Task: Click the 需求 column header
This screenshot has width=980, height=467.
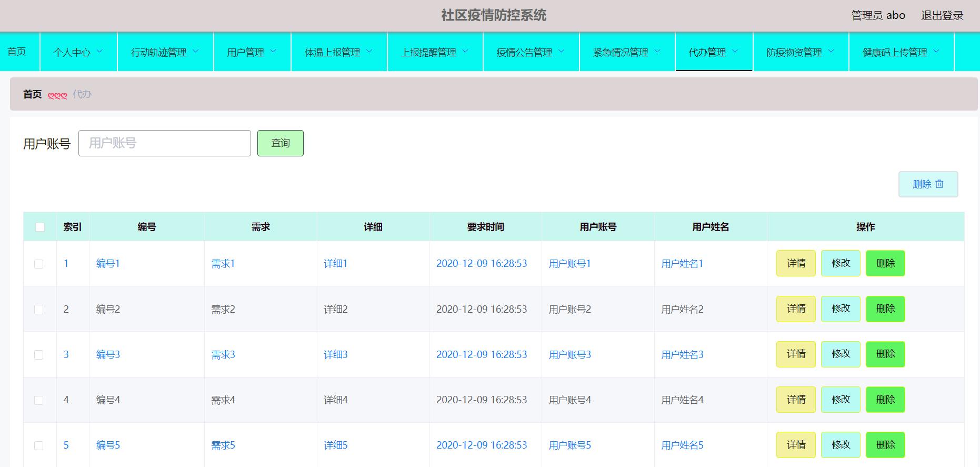Action: [x=261, y=227]
